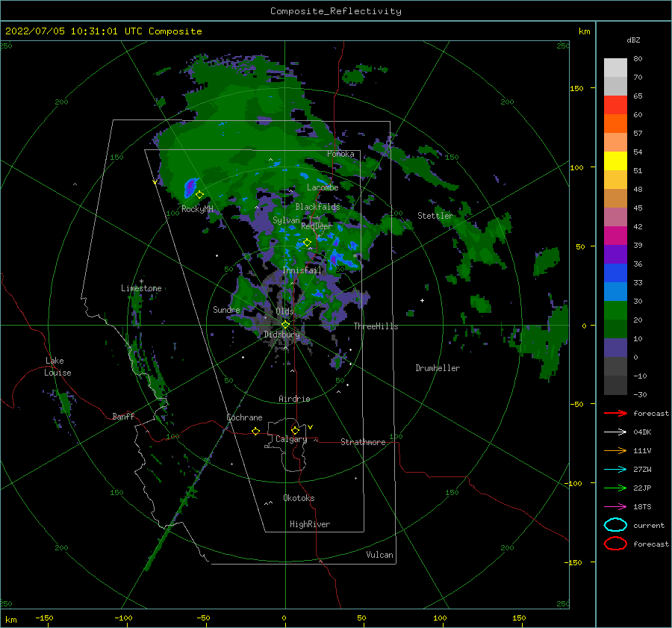Viewport: 672px width, 628px height.
Task: Click the Strathmore town label
Action: (363, 442)
